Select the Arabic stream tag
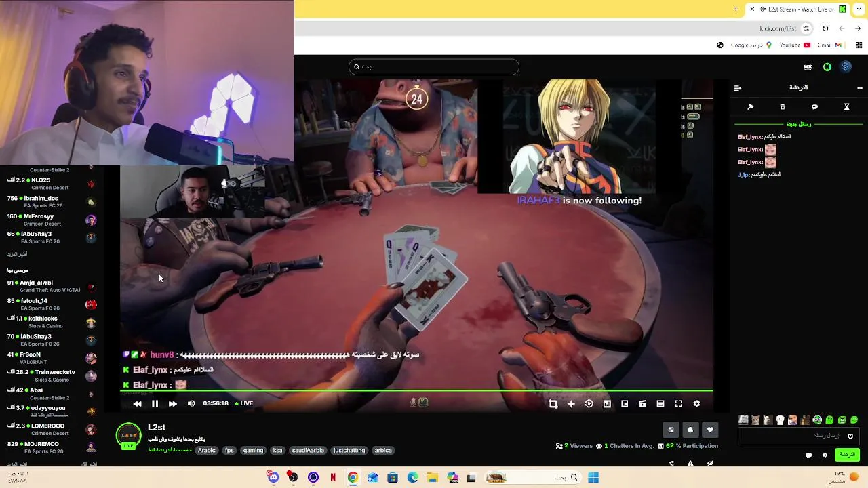868x488 pixels. point(207,450)
